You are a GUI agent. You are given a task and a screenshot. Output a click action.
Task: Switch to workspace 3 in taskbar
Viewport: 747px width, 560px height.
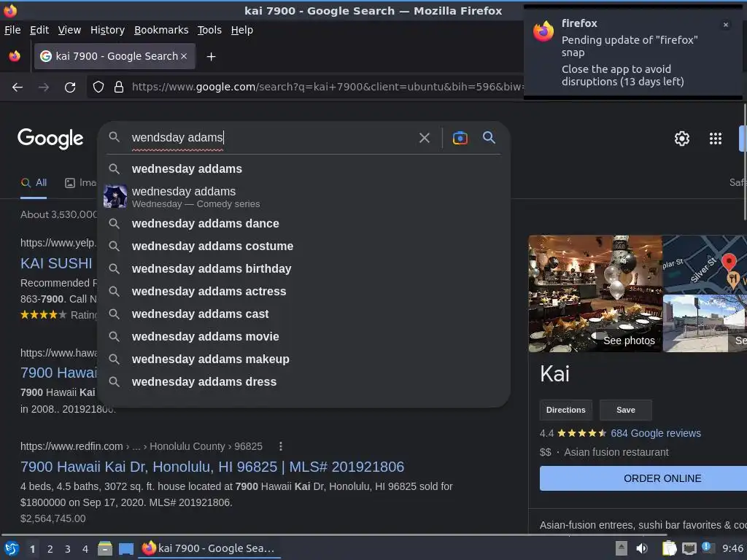(68, 549)
